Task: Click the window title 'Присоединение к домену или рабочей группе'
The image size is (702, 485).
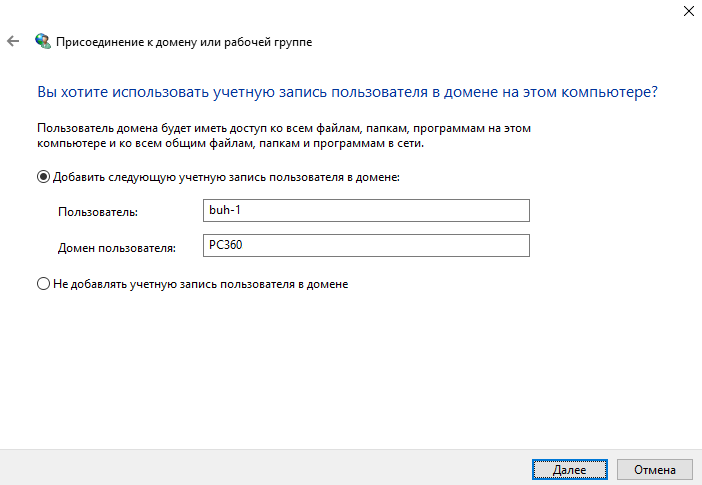Action: click(x=183, y=42)
